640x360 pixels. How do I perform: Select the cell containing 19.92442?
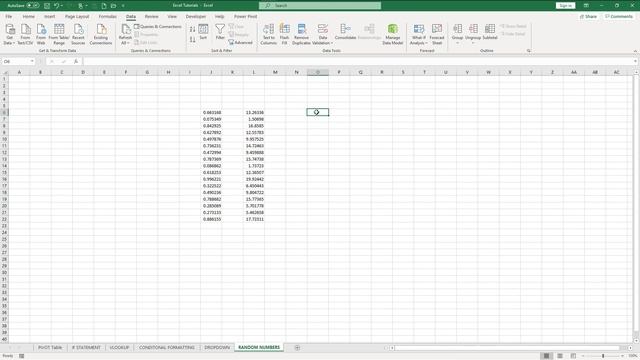click(x=254, y=179)
